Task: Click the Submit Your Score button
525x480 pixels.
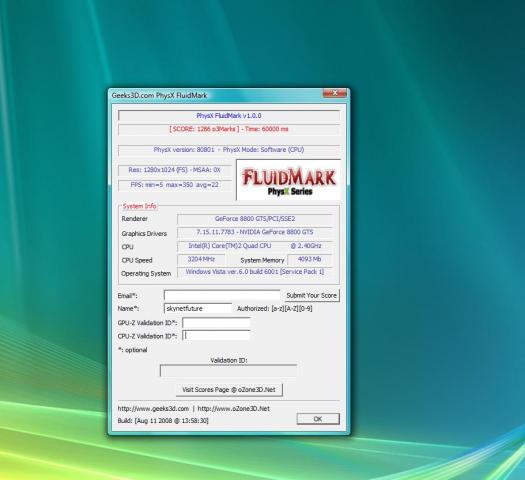Action: pos(311,296)
